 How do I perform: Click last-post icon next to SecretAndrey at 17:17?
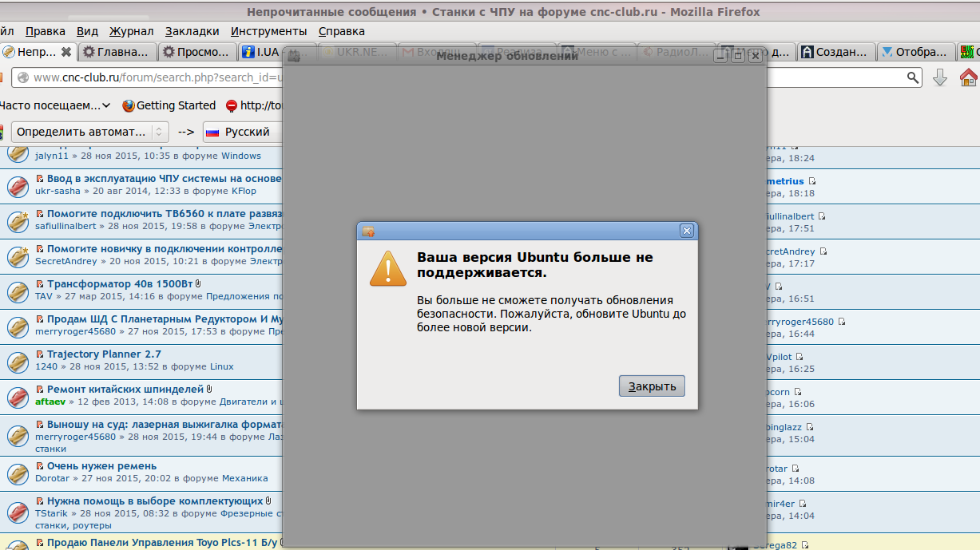(823, 251)
